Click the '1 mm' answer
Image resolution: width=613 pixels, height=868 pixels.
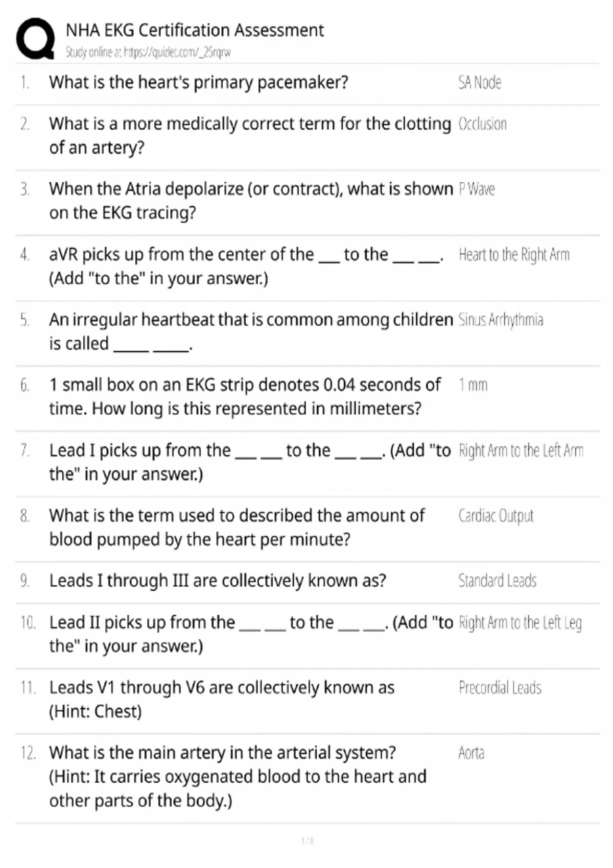click(473, 385)
